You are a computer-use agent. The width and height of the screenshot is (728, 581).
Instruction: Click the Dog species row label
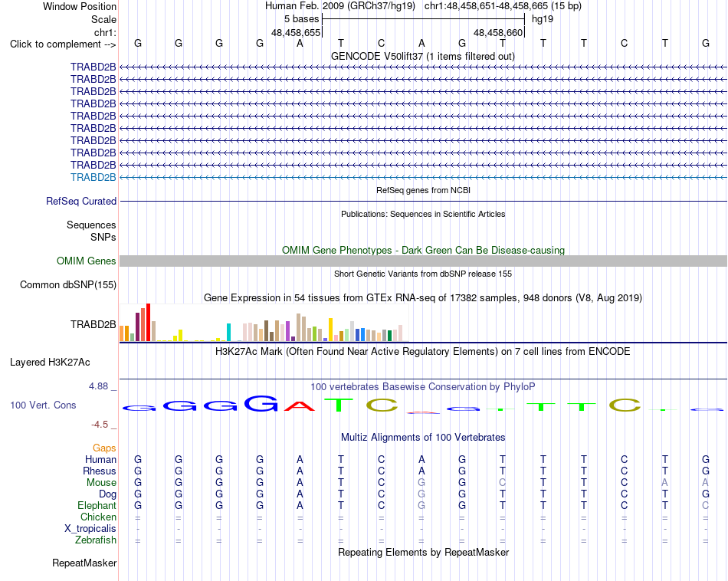[107, 494]
